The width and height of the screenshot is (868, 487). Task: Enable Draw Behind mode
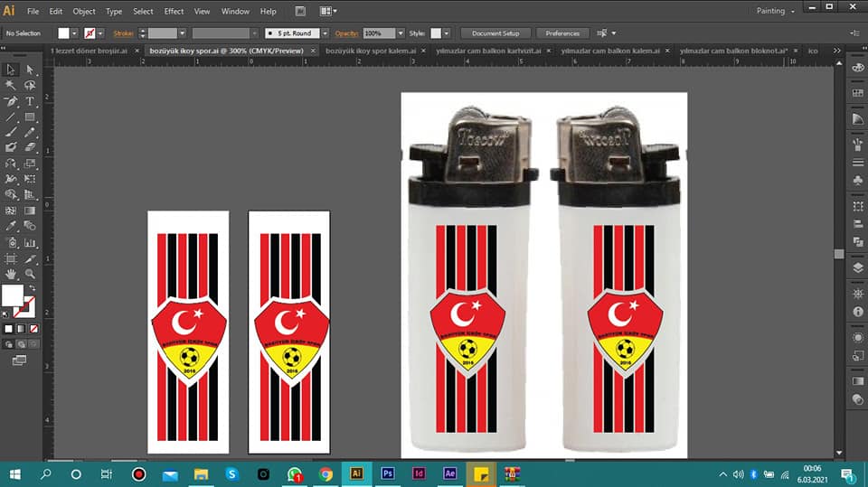(21, 344)
